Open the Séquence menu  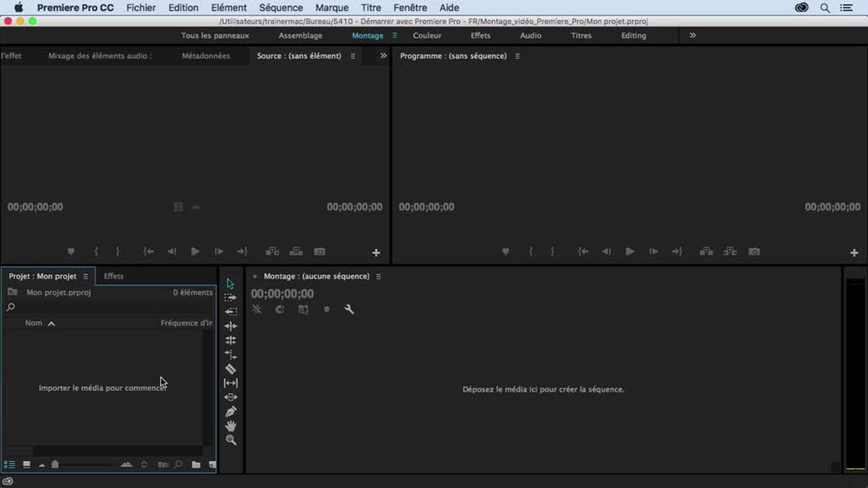[281, 8]
